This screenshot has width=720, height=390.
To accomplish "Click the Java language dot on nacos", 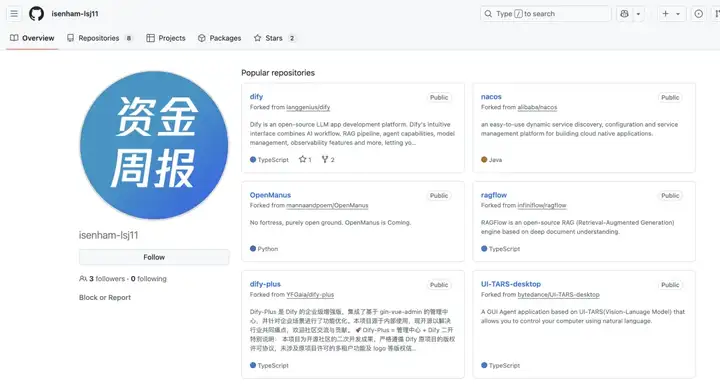I will point(484,160).
